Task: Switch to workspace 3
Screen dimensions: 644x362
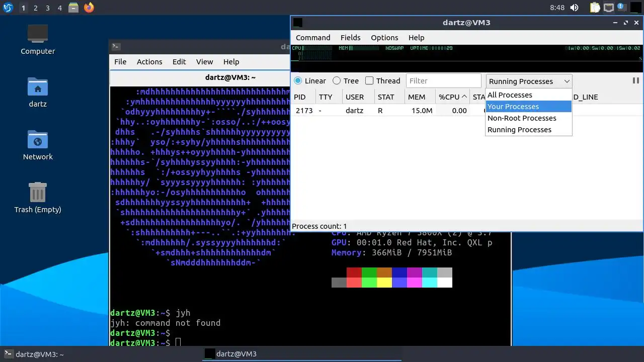Action: (x=47, y=8)
